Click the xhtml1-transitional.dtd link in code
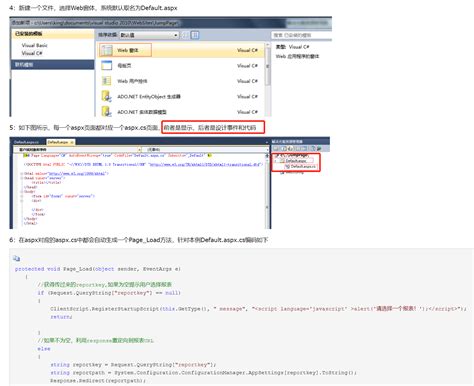 205,165
